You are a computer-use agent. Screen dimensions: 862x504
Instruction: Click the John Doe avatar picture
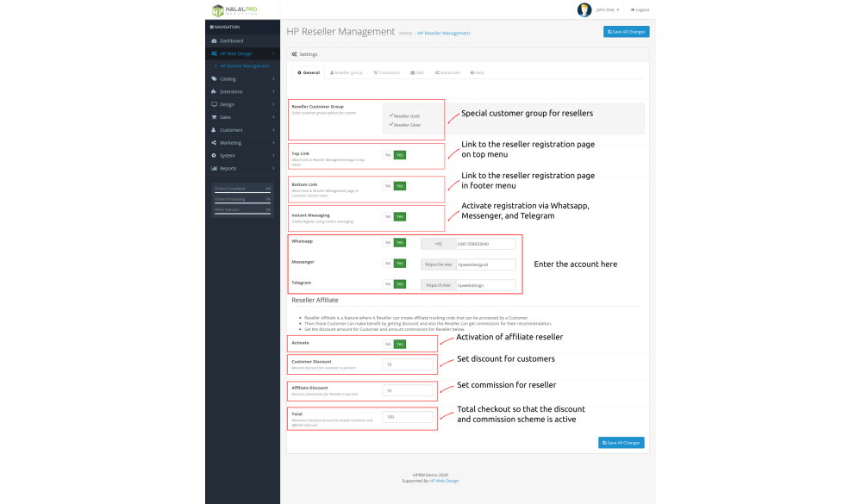[x=584, y=9]
